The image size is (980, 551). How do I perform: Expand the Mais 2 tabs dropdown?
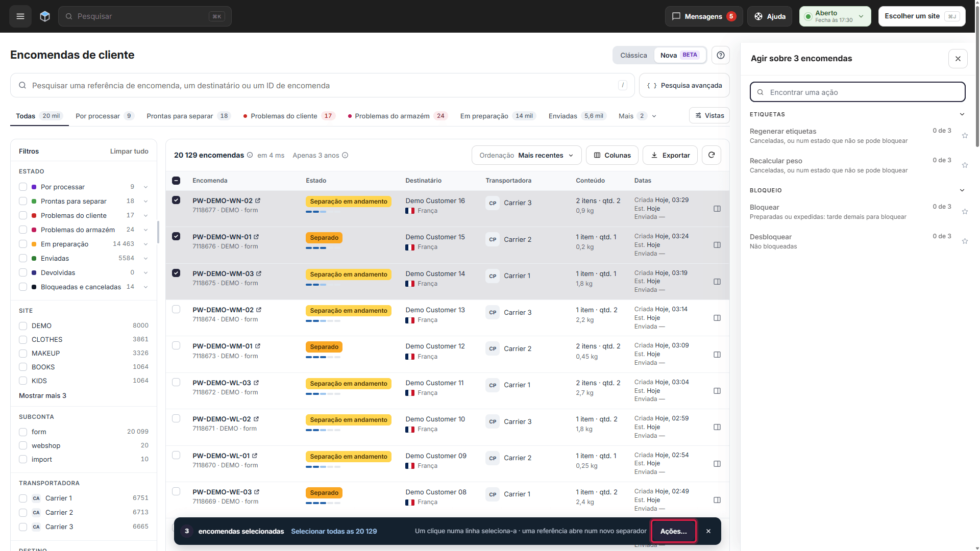coord(637,116)
